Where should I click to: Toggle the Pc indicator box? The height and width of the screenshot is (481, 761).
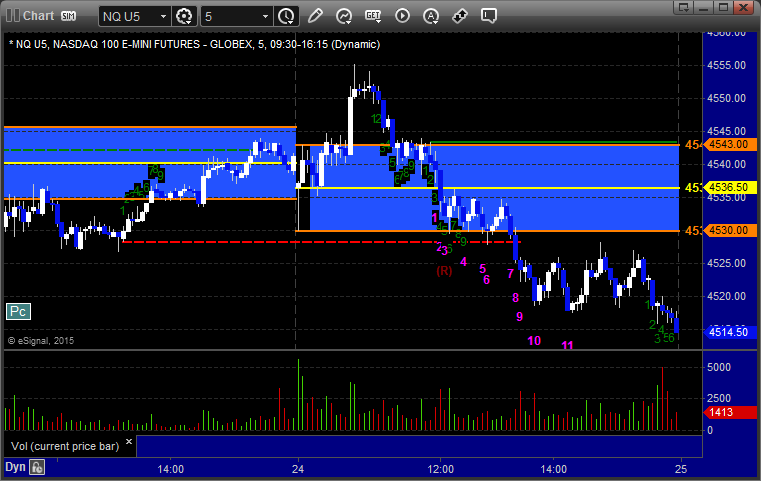click(18, 312)
